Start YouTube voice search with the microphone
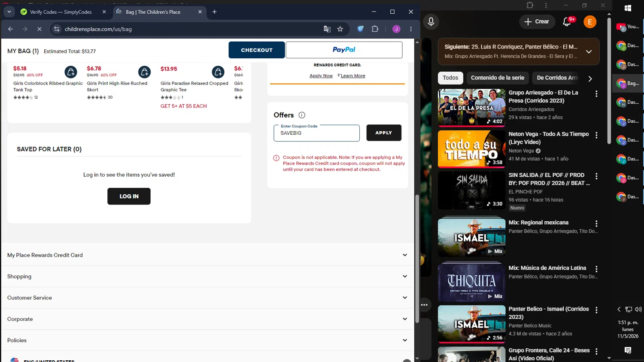Viewport: 644px width, 362px height. coord(431,21)
